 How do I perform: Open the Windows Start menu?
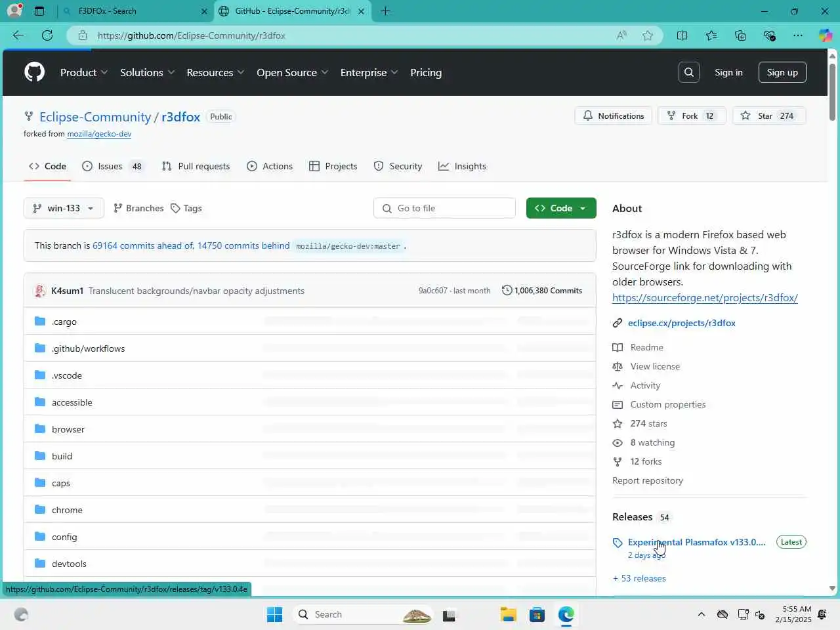(274, 614)
